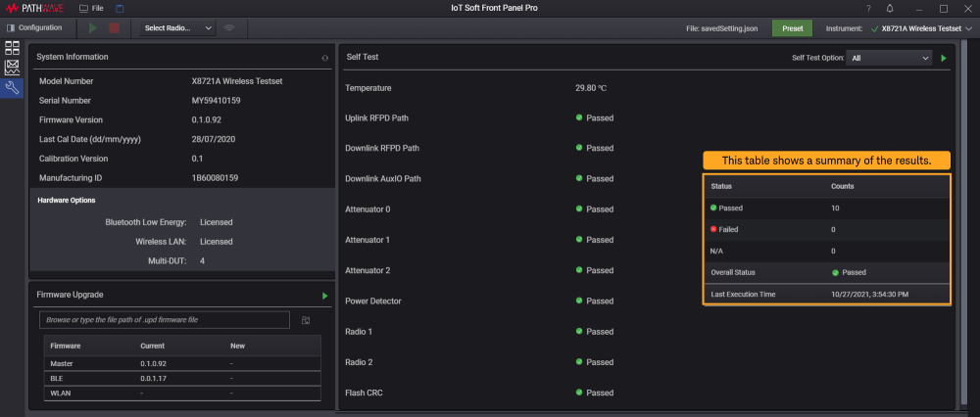This screenshot has height=417, width=980.
Task: Run the self test with play icon
Action: click(x=944, y=58)
